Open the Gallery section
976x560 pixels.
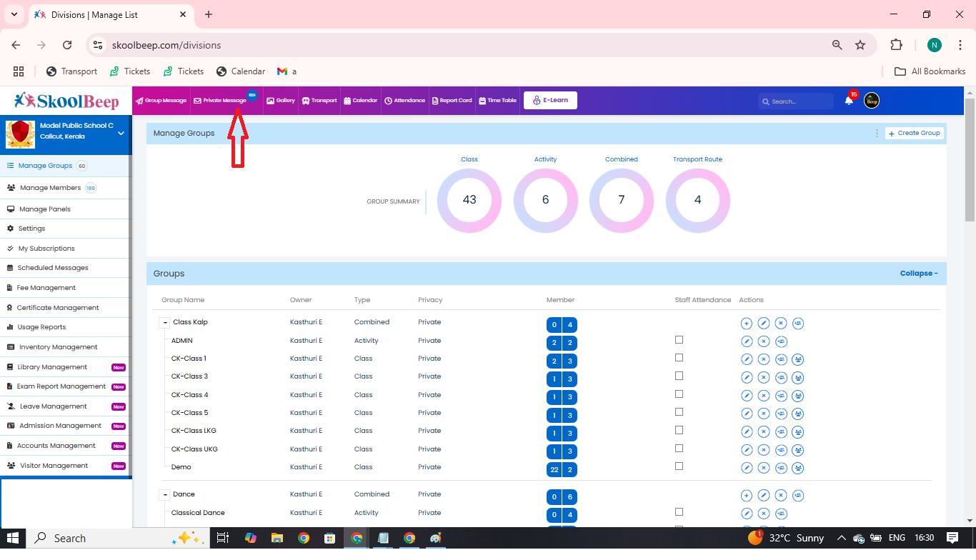[x=281, y=101]
